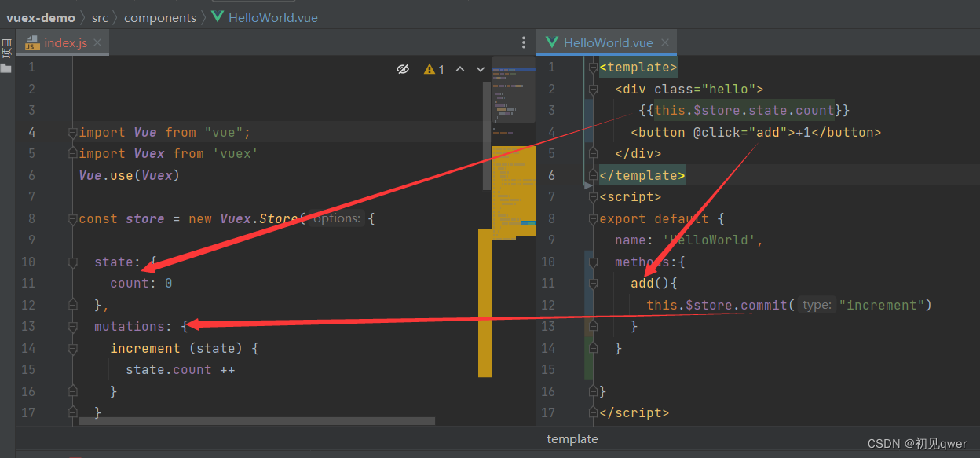Click the Vue logo on HelloWorld.vue tab
The image size is (980, 458).
tap(552, 42)
